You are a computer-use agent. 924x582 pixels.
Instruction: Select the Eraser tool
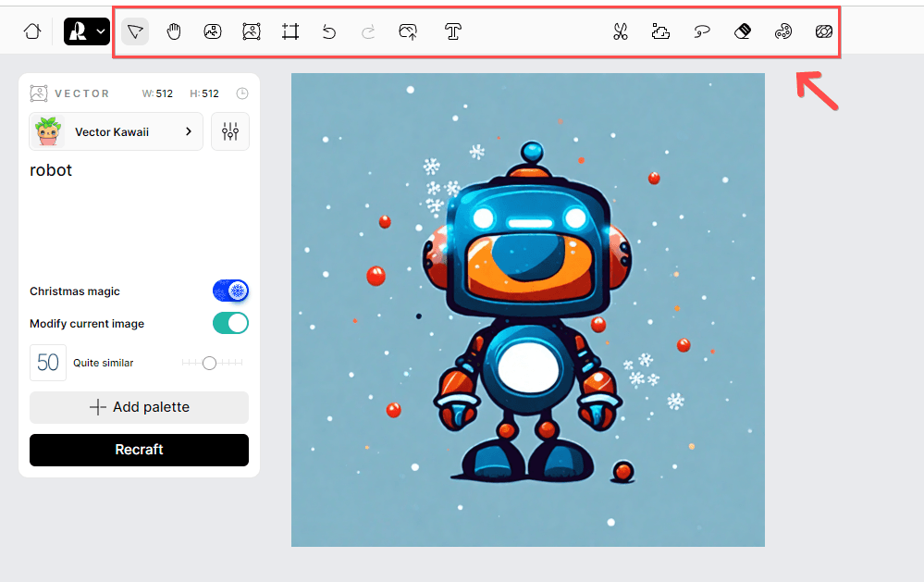click(742, 31)
